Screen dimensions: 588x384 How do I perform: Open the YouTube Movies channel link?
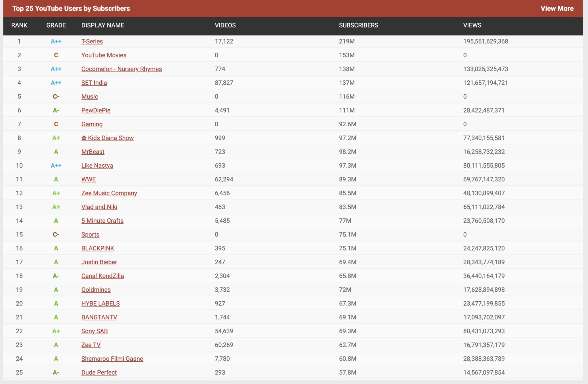104,55
